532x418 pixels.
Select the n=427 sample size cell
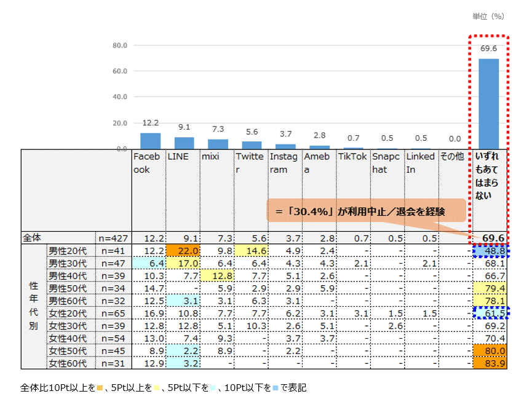coord(114,238)
